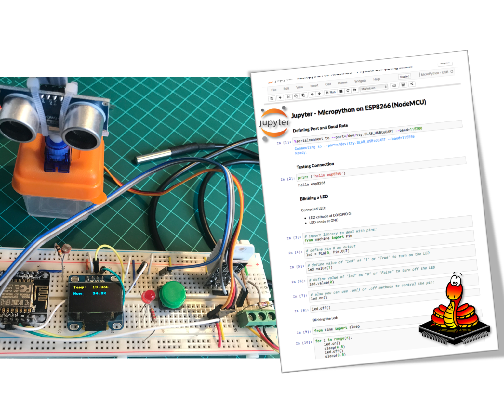Viewport: 504px width, 420px height.
Task: Open the Markdown cell type dropdown
Action: (x=374, y=88)
